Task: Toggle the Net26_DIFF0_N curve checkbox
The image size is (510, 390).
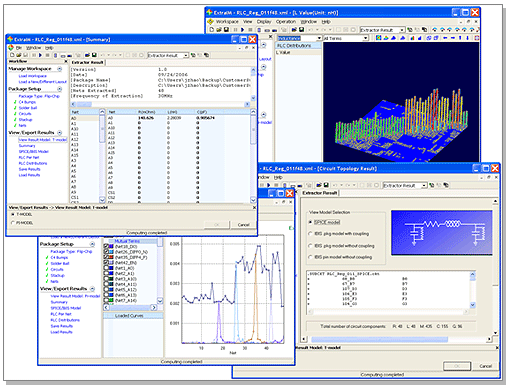Action: (x=106, y=252)
